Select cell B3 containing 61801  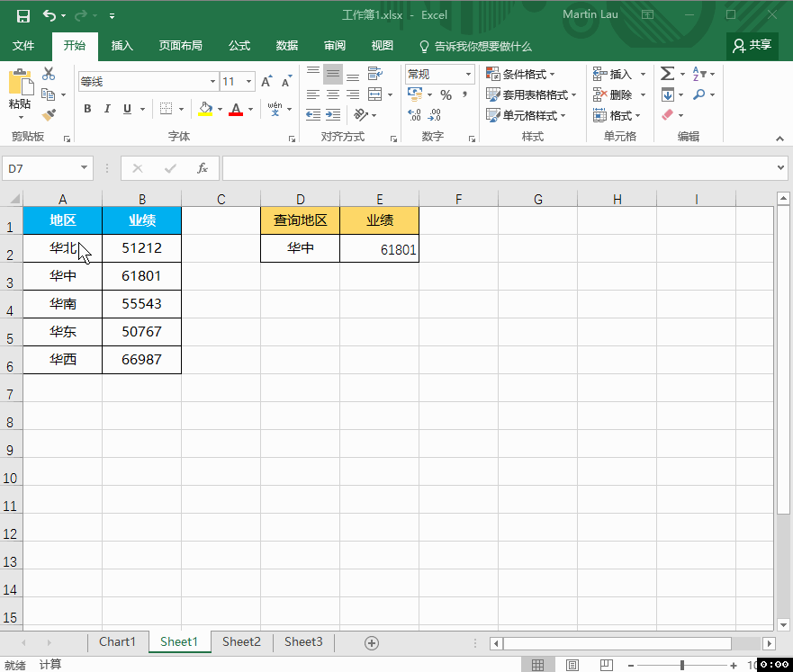(x=141, y=276)
